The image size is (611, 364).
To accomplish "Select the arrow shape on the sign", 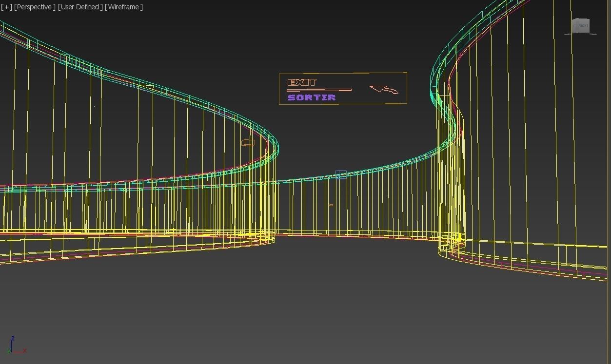I will coord(384,90).
